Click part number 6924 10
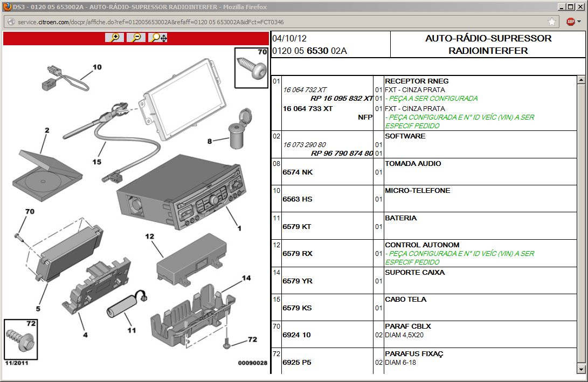The height and width of the screenshot is (382, 588). 296,335
